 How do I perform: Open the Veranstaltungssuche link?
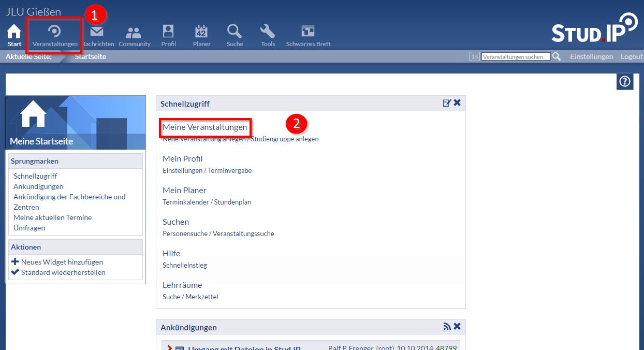tap(243, 234)
